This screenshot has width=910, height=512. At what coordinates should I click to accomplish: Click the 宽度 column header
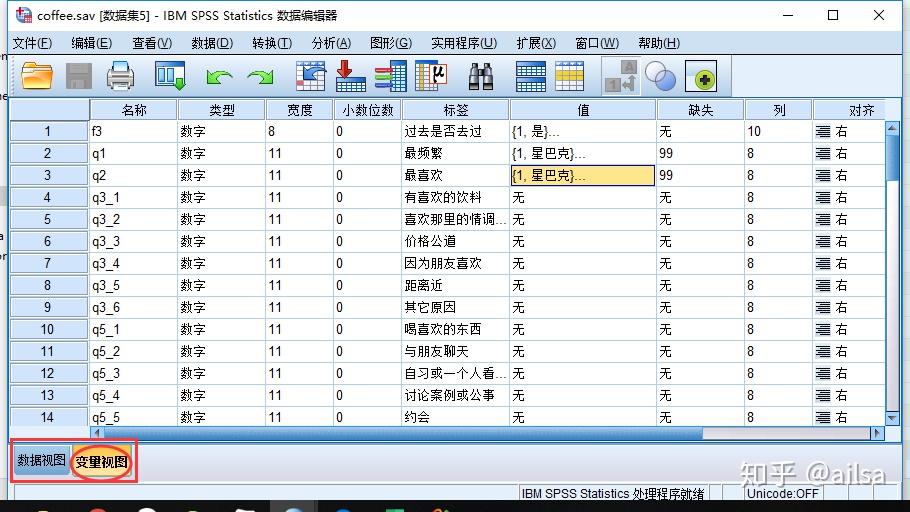(x=299, y=110)
